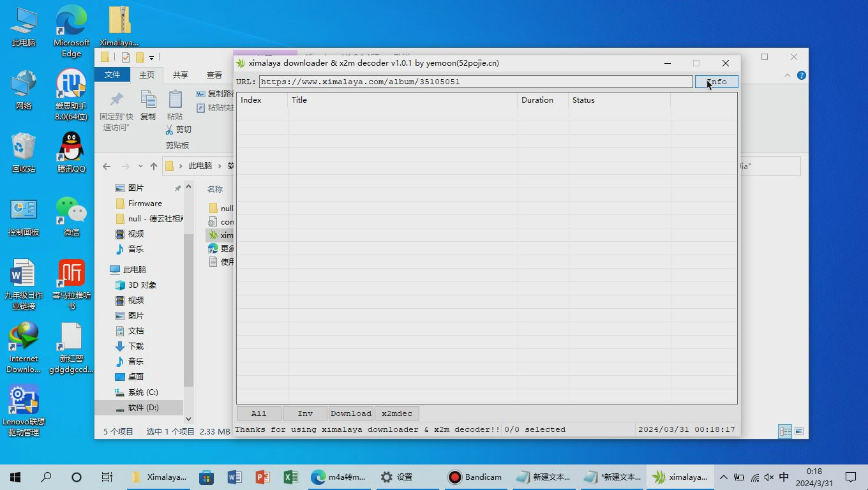
Task: Open taskbar search magnifier
Action: [x=46, y=477]
